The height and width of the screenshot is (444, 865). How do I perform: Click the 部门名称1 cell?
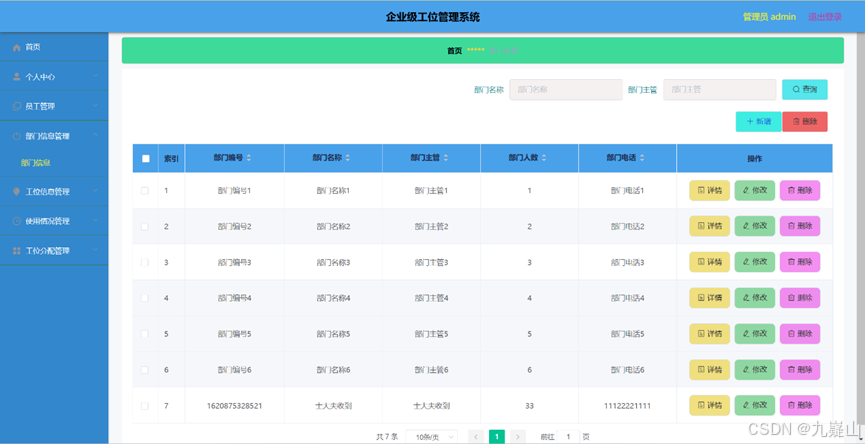(x=333, y=191)
